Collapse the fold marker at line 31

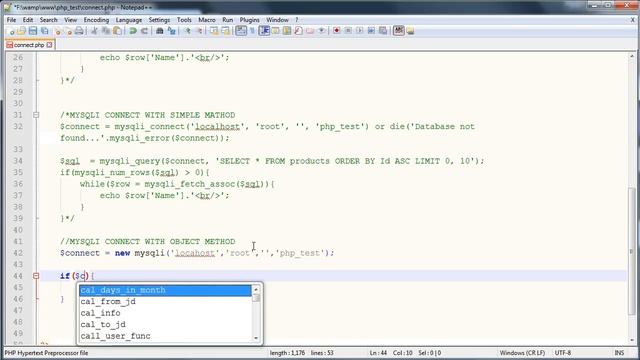tap(36, 115)
